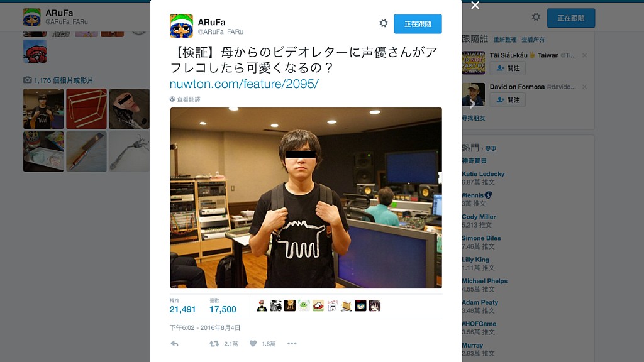Screen dimensions: 644x362
Task: Like the tweet with heart icon
Action: point(253,344)
